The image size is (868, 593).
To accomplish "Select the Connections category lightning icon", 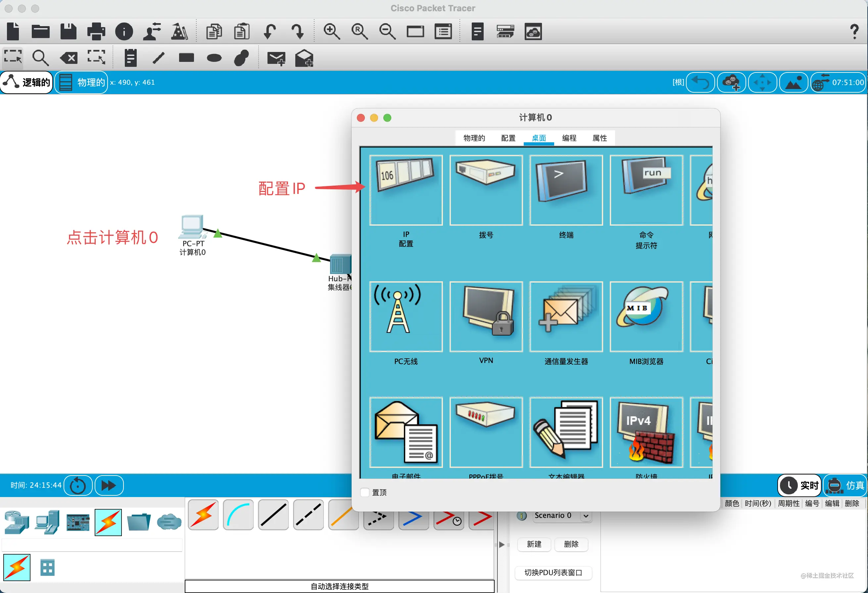I will click(108, 522).
